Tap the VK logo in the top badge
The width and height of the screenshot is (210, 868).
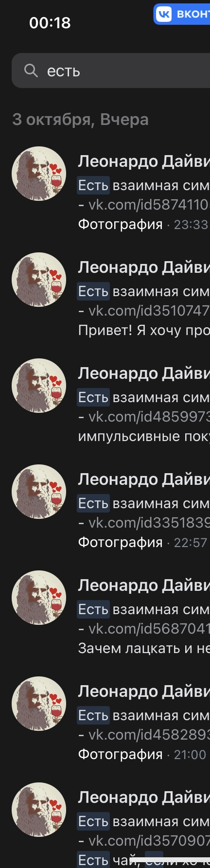164,14
